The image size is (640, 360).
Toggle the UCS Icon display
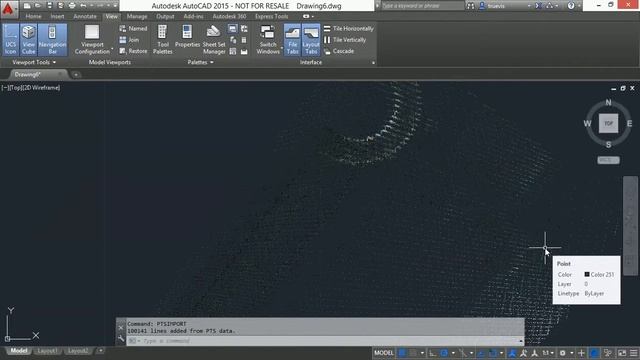point(11,40)
